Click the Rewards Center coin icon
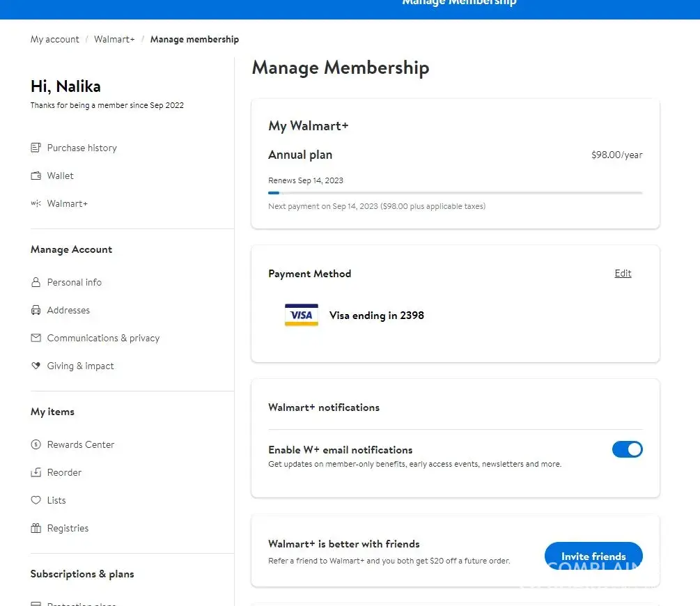 click(36, 444)
